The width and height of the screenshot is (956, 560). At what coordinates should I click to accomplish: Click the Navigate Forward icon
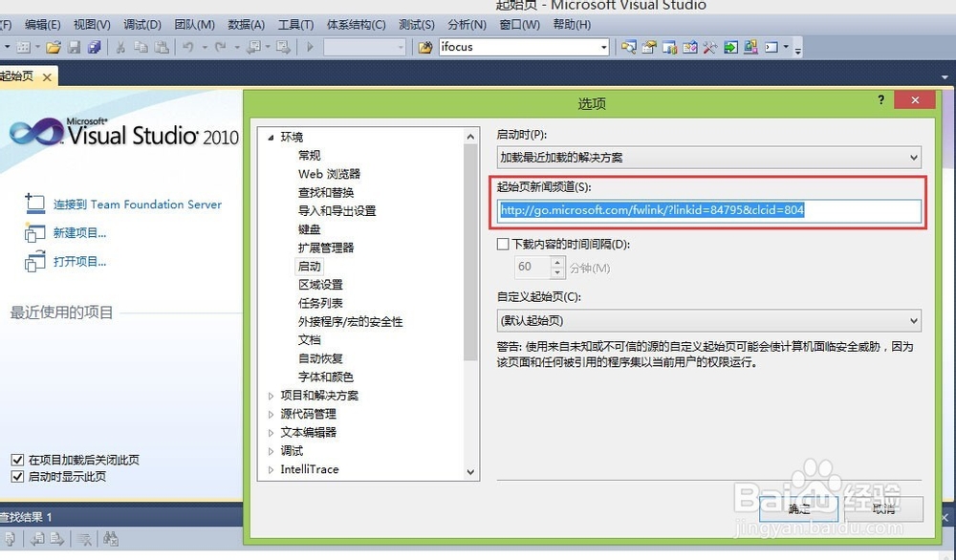283,47
